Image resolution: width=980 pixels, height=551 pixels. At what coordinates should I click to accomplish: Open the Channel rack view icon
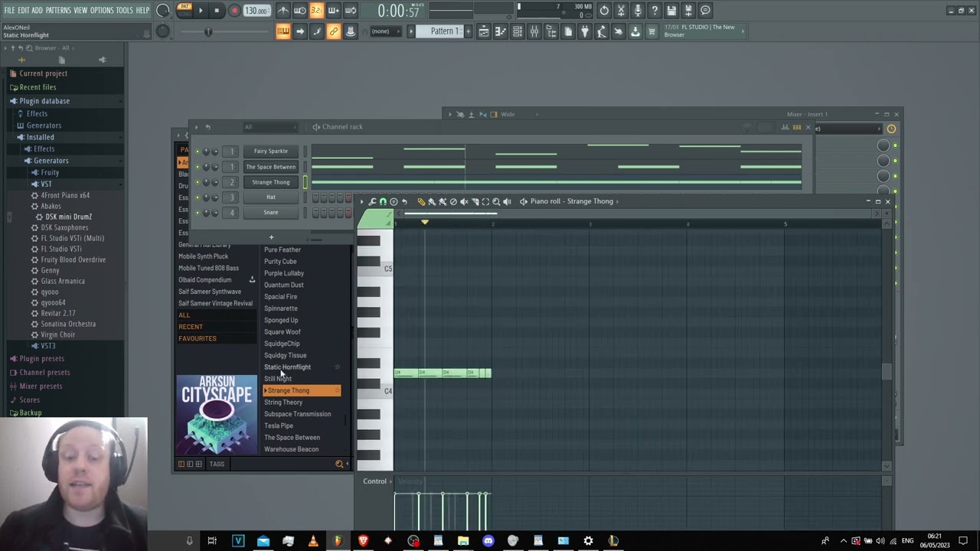(x=517, y=31)
